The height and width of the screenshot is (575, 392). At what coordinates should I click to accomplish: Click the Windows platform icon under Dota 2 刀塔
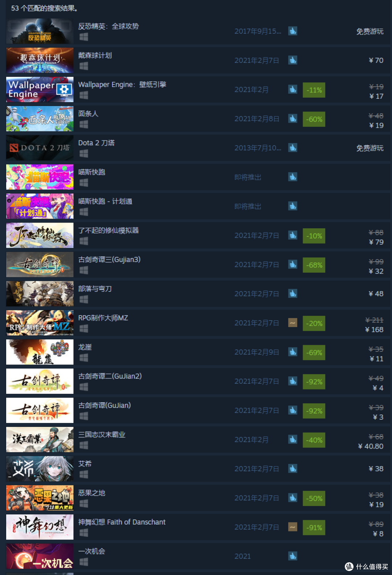pyautogui.click(x=84, y=154)
